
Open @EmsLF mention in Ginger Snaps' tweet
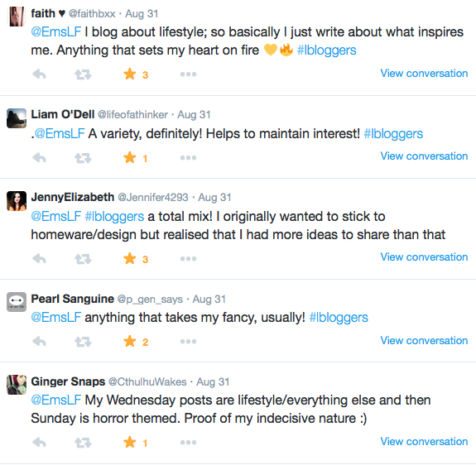[x=55, y=400]
